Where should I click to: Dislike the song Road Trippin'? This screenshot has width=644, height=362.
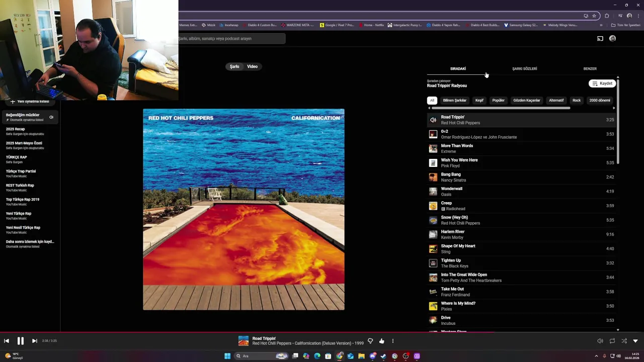pyautogui.click(x=370, y=341)
